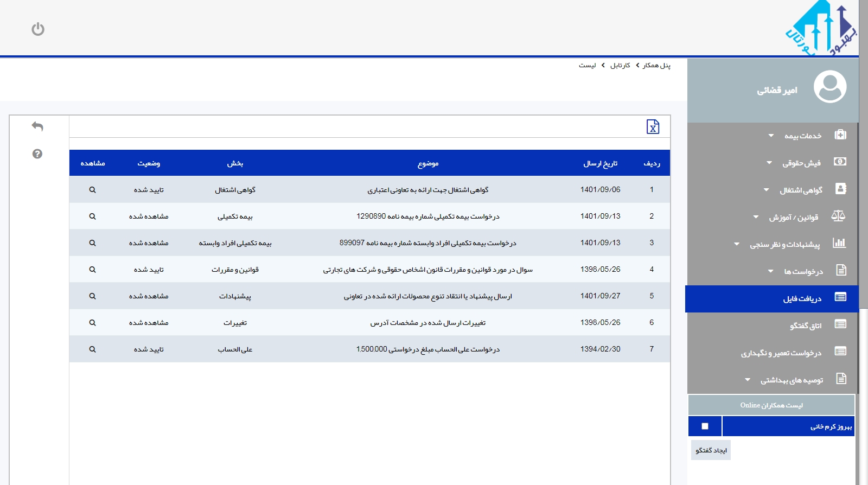Tick the checkbox beside بهروز کرم خانی
This screenshot has width=868, height=485.
click(705, 426)
